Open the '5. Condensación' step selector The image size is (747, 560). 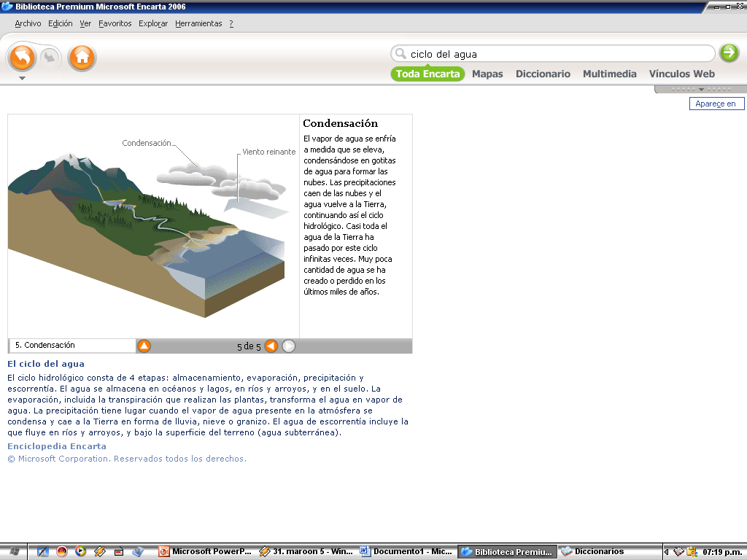coord(71,346)
